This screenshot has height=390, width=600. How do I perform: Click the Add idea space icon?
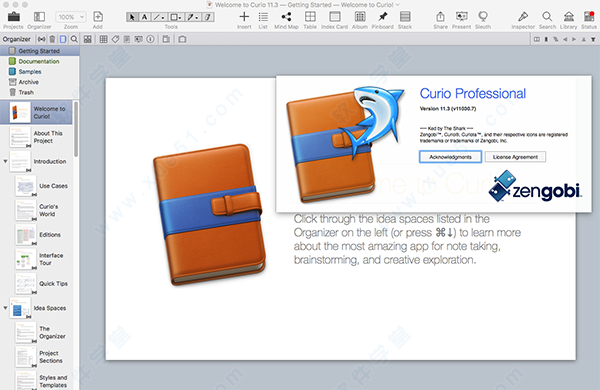coord(98,17)
